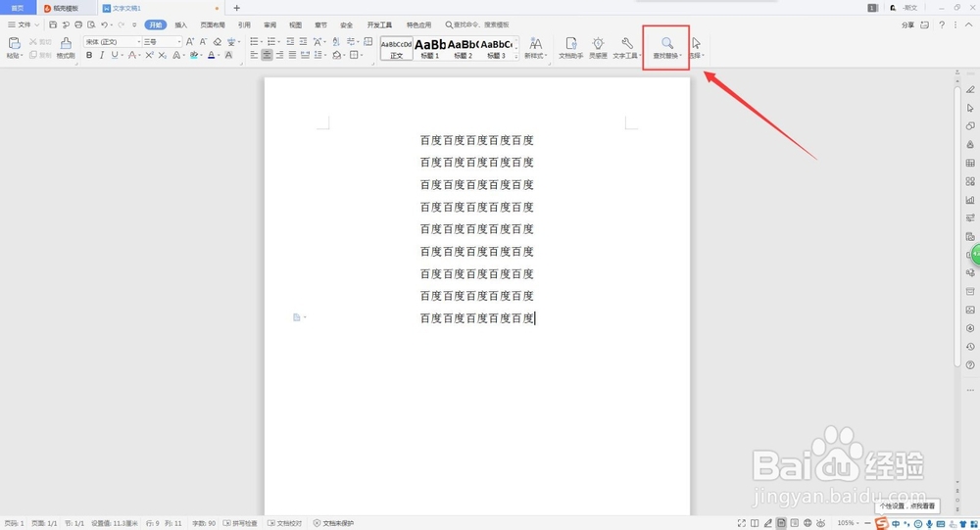Switch to the 开发工具 tab
Viewport: 980px width, 530px height.
(379, 25)
